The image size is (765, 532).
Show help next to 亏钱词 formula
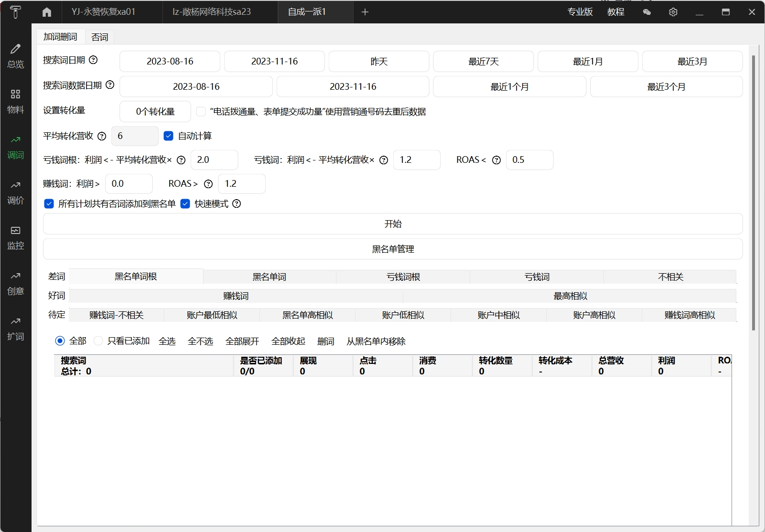point(384,160)
